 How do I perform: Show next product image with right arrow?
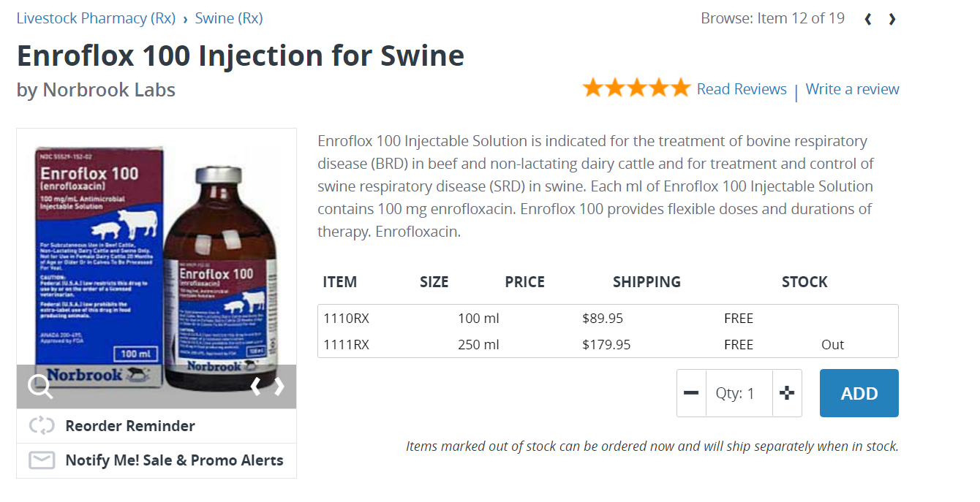coord(279,387)
